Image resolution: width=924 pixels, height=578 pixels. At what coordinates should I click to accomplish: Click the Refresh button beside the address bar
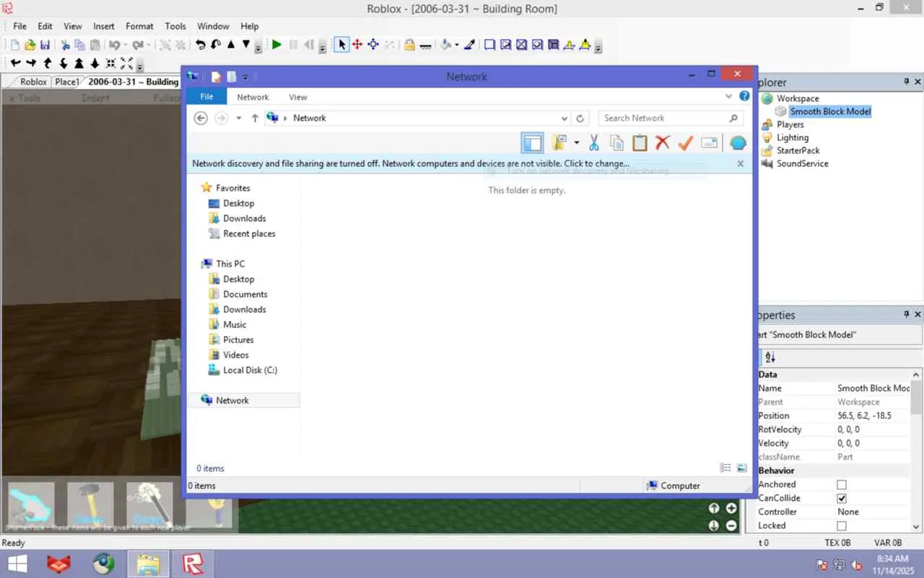pyautogui.click(x=580, y=118)
